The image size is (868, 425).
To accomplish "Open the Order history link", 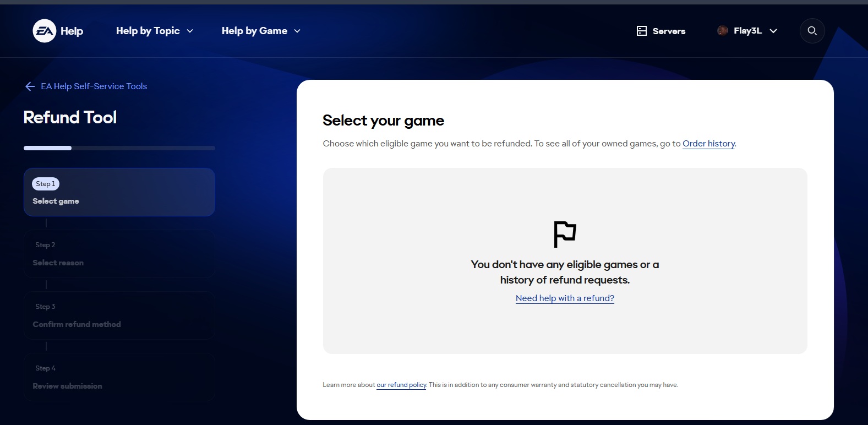I will [708, 144].
